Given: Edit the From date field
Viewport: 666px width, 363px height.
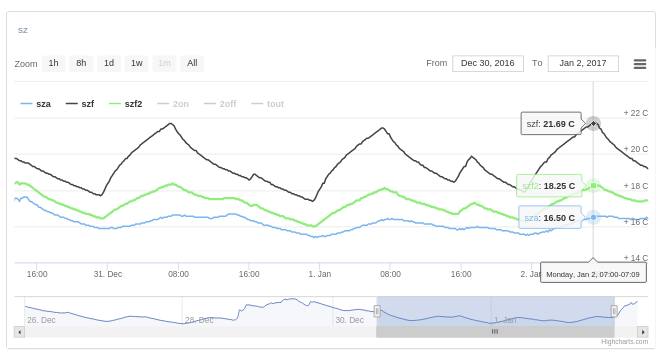Looking at the screenshot, I should (x=488, y=63).
